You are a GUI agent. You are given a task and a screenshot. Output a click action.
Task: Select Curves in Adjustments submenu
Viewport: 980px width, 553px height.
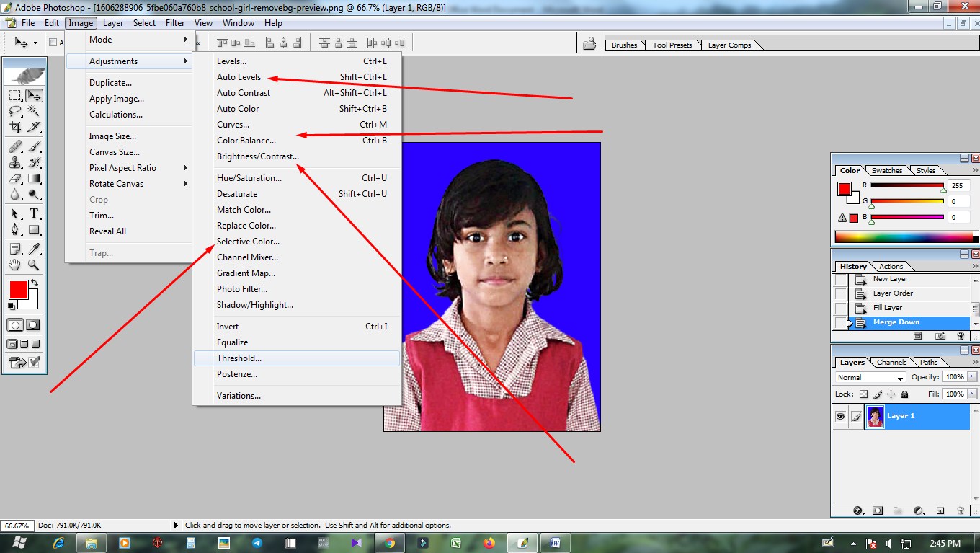(x=296, y=125)
